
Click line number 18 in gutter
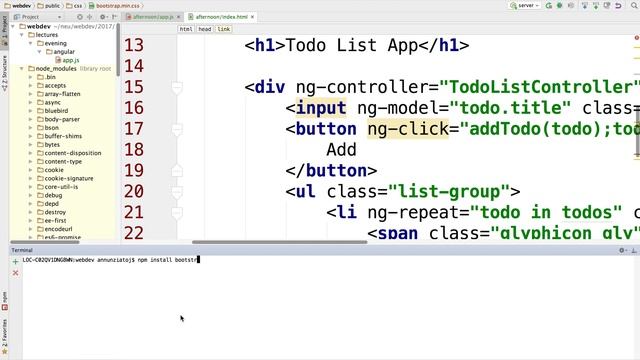pos(134,150)
